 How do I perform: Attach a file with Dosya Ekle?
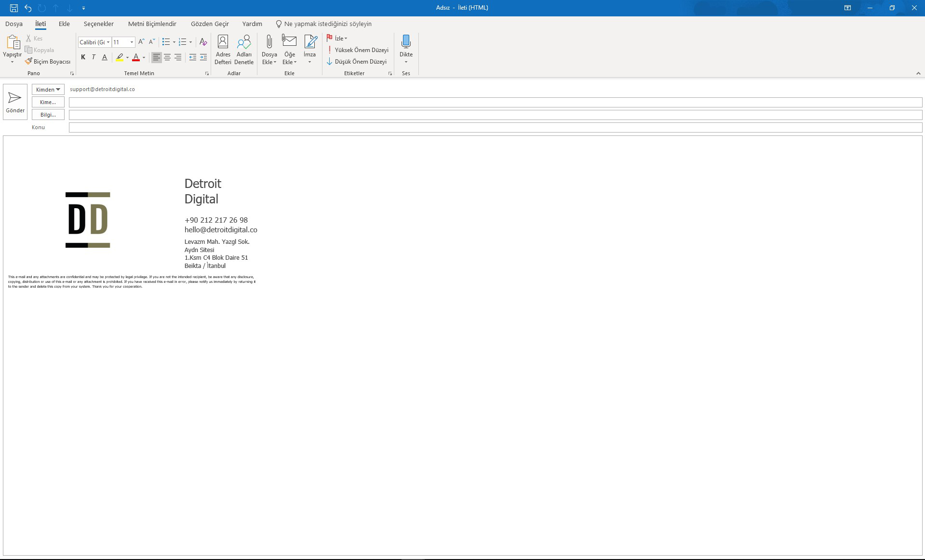coord(269,50)
